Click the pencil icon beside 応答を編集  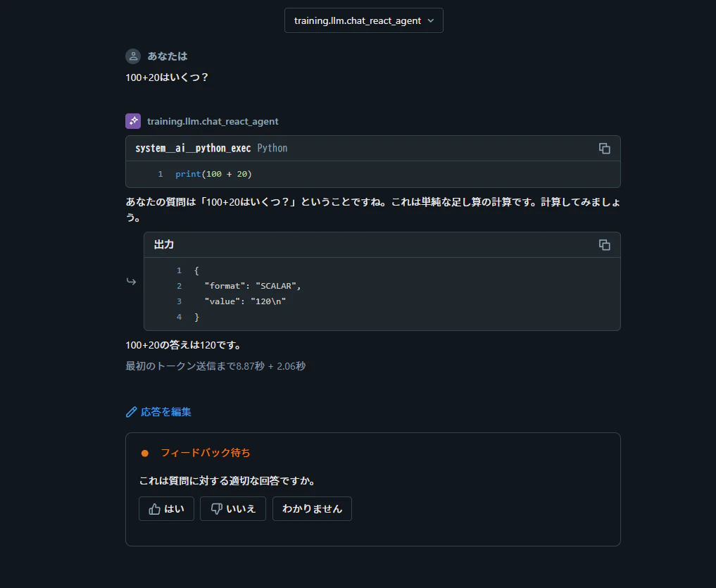131,412
